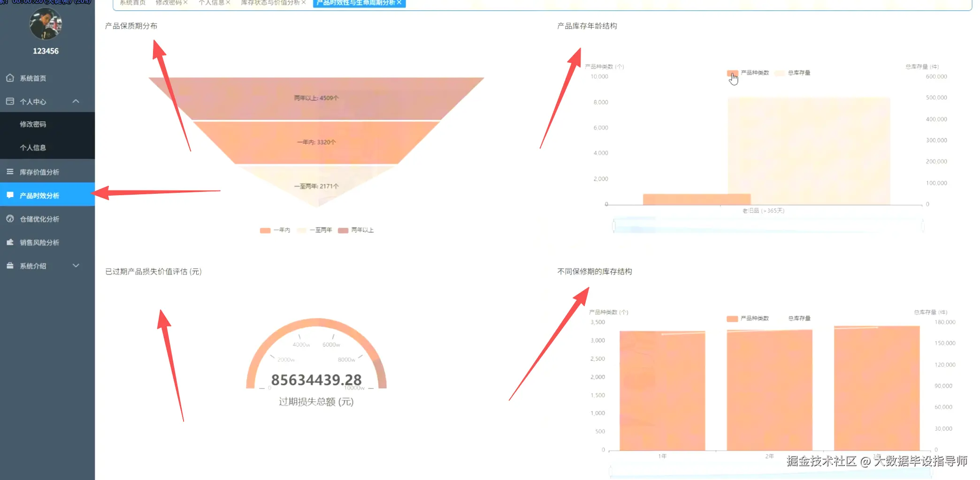
Task: Click the card icon beside 个人中心
Action: coord(10,101)
